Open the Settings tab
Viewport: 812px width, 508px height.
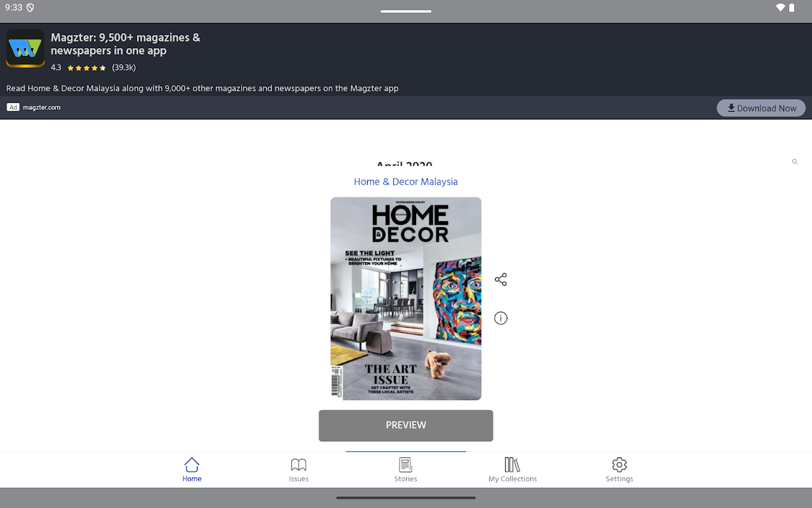point(619,470)
